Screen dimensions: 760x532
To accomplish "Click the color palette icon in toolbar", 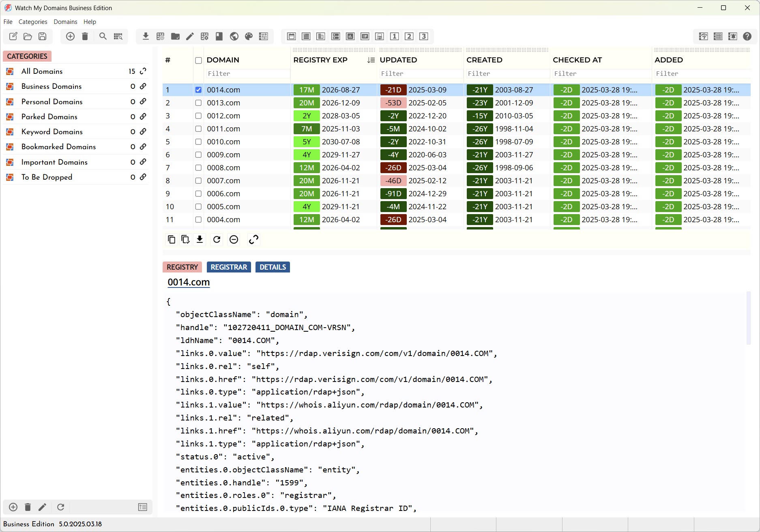I will 249,36.
